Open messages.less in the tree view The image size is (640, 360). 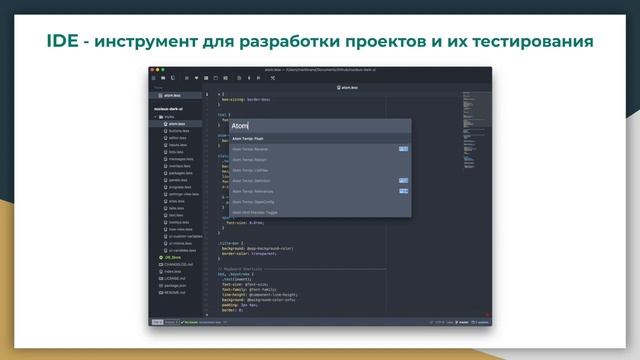tap(178, 159)
